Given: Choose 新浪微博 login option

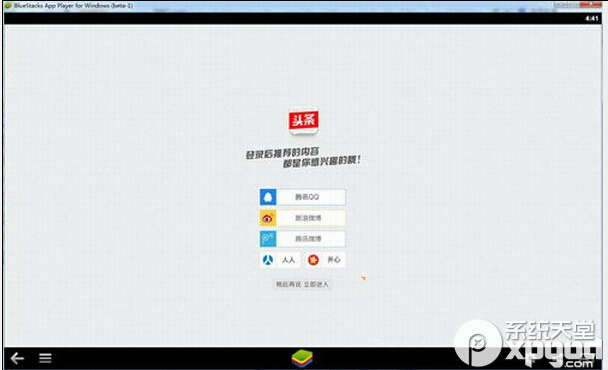Looking at the screenshot, I should (x=302, y=218).
